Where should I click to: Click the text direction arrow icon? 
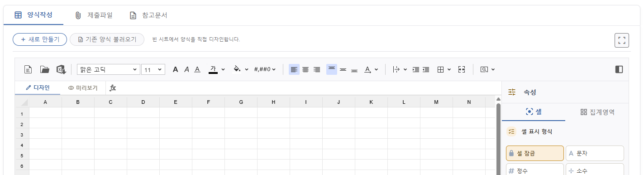coord(396,69)
